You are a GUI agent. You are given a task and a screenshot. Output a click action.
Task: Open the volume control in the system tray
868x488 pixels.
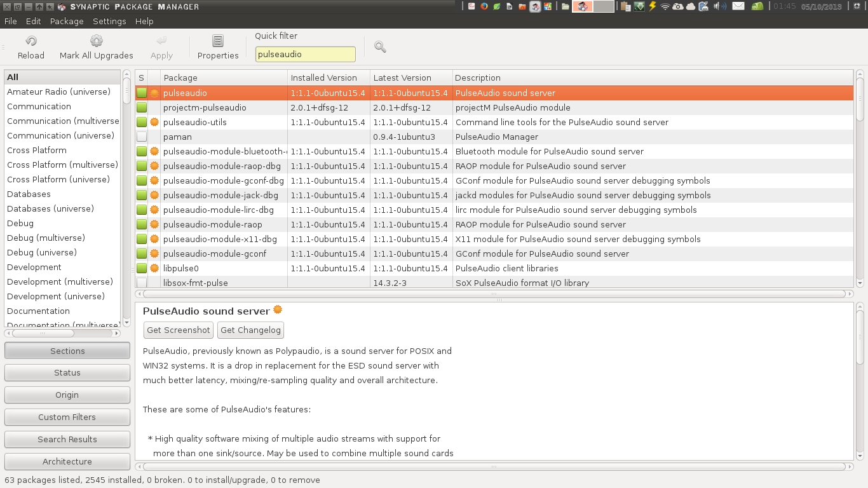pos(720,6)
